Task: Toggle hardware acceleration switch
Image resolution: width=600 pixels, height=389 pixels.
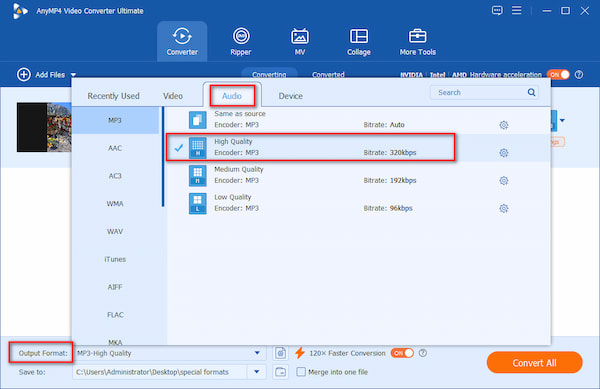Action: click(558, 75)
